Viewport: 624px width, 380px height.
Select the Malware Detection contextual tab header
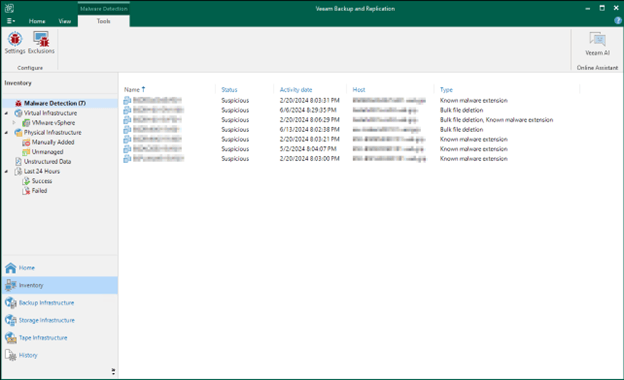(103, 8)
